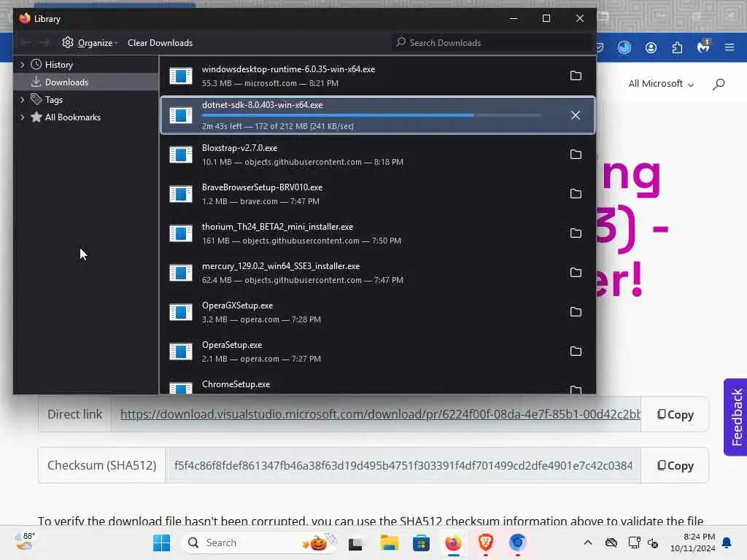Expand the History tree item

(23, 64)
